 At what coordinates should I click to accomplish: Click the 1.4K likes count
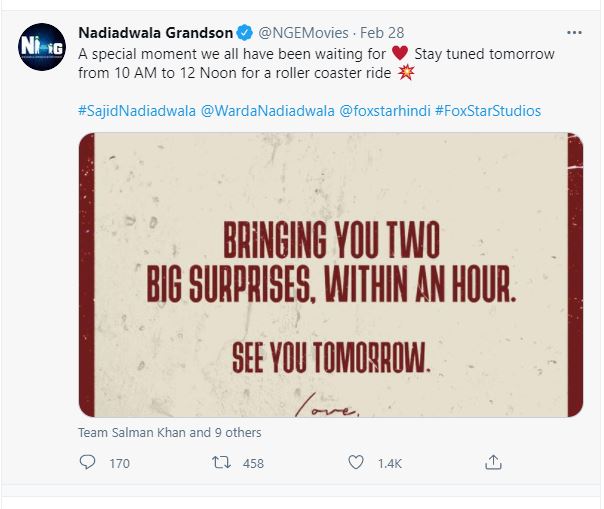click(x=389, y=464)
